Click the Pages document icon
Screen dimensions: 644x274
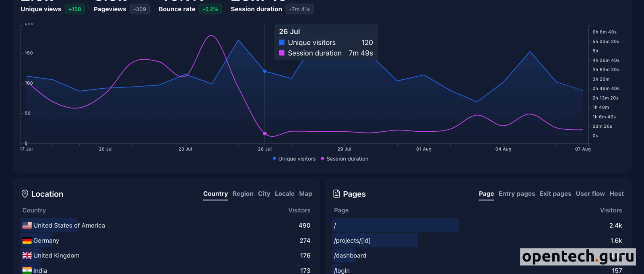pos(337,194)
